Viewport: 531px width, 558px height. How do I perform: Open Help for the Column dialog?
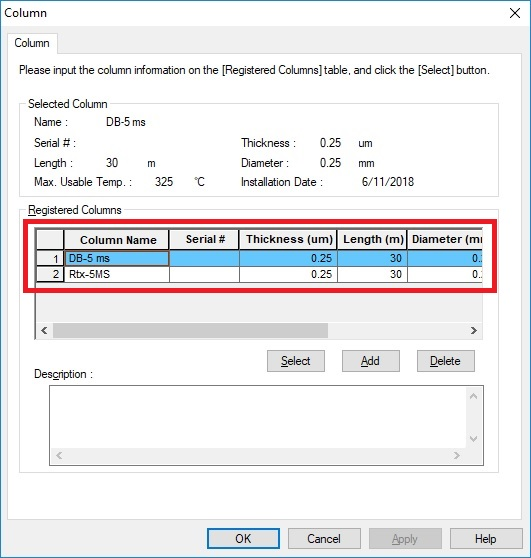(x=486, y=538)
